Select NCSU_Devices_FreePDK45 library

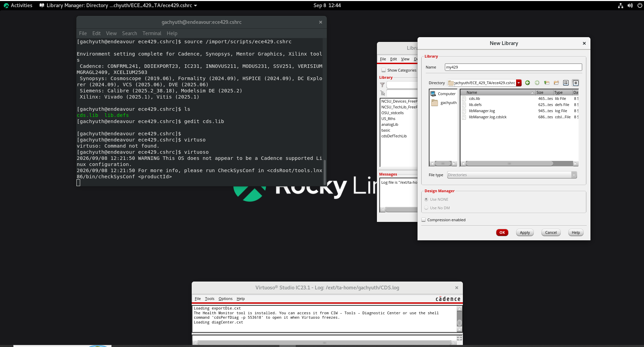tap(399, 101)
